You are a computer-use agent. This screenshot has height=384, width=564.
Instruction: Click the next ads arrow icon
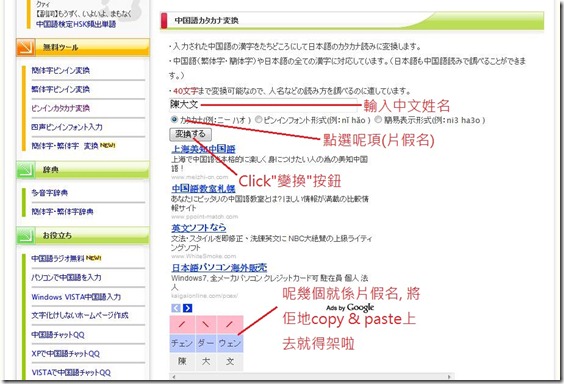tap(187, 308)
